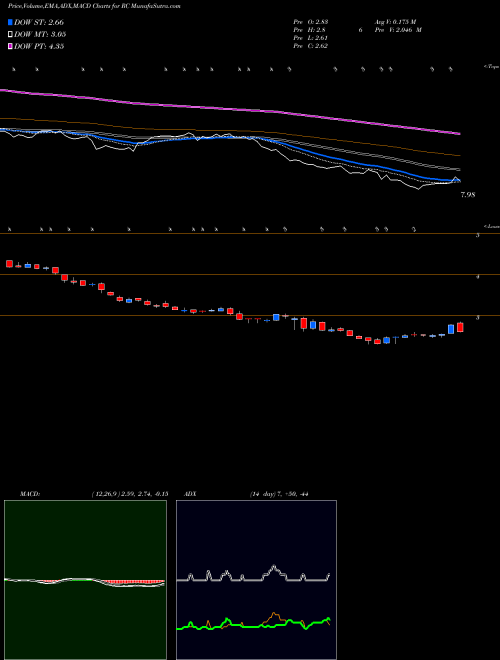Viewport: 500px width, 660px height.
Task: Select the 'Pre L: 2.61' low value
Action: coord(311,38)
